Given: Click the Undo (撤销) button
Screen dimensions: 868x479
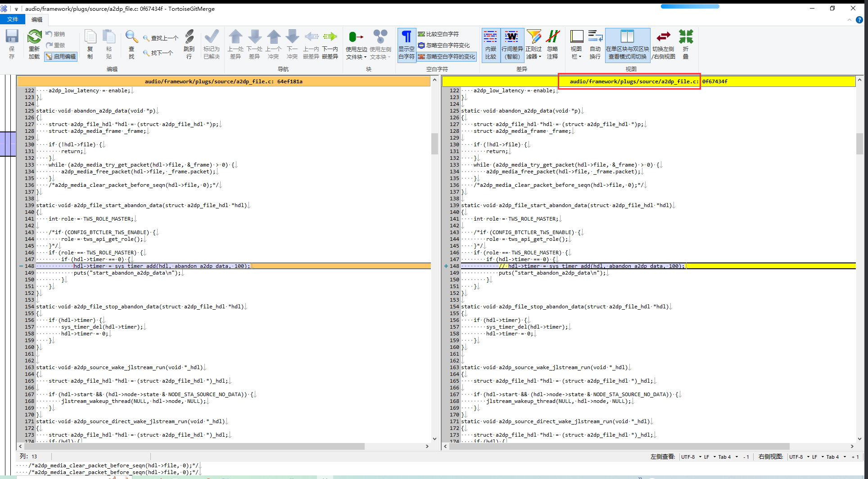Looking at the screenshot, I should pyautogui.click(x=55, y=34).
